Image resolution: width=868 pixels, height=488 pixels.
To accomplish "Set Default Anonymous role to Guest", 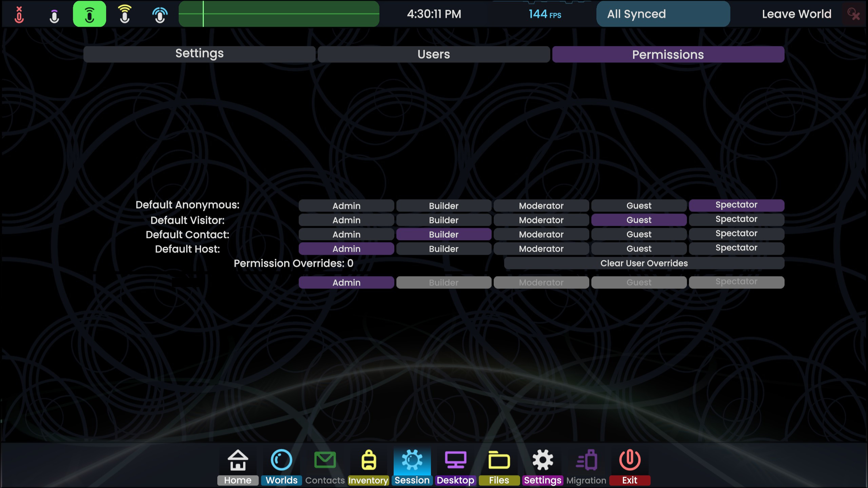I will [x=639, y=206].
